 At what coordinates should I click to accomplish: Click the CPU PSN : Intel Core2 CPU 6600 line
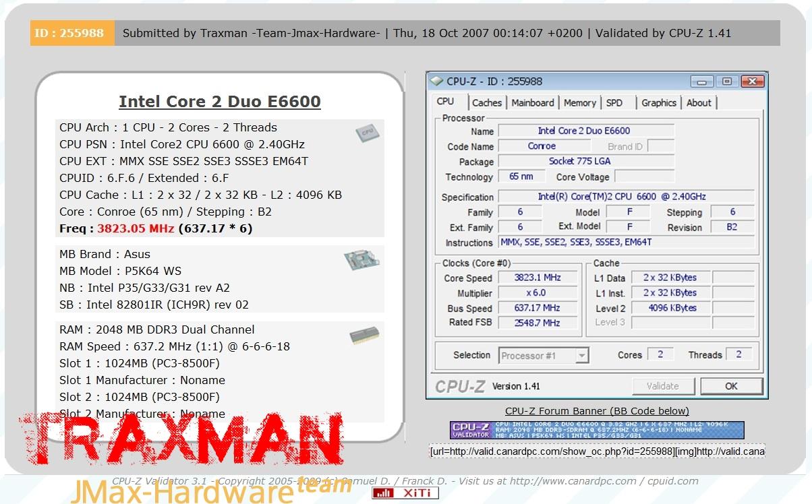(182, 144)
